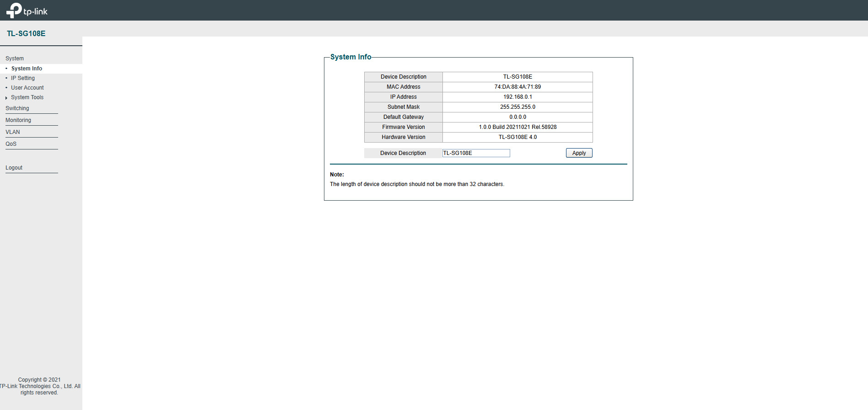This screenshot has width=868, height=410.
Task: Select IP address value 192.168.0.1
Action: click(x=518, y=97)
